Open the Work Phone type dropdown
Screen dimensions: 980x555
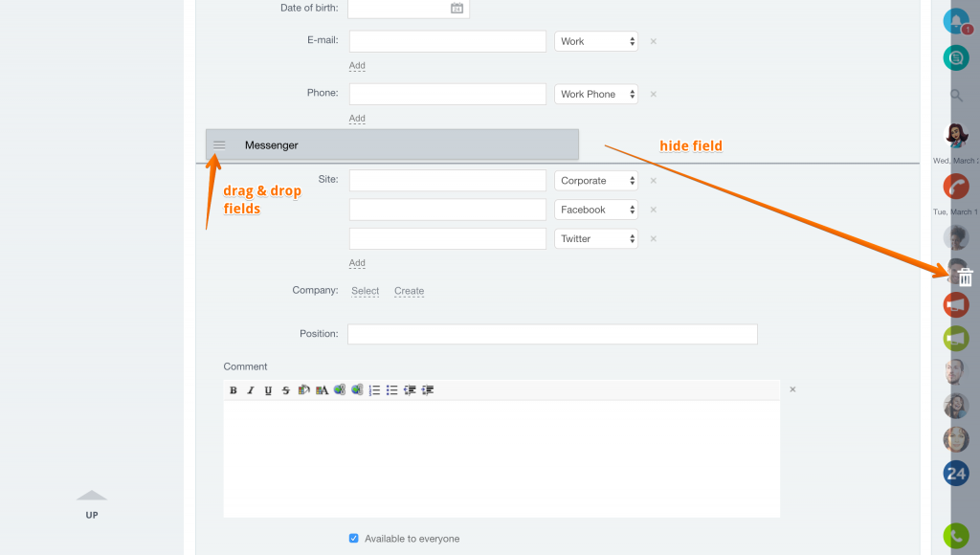pos(596,94)
